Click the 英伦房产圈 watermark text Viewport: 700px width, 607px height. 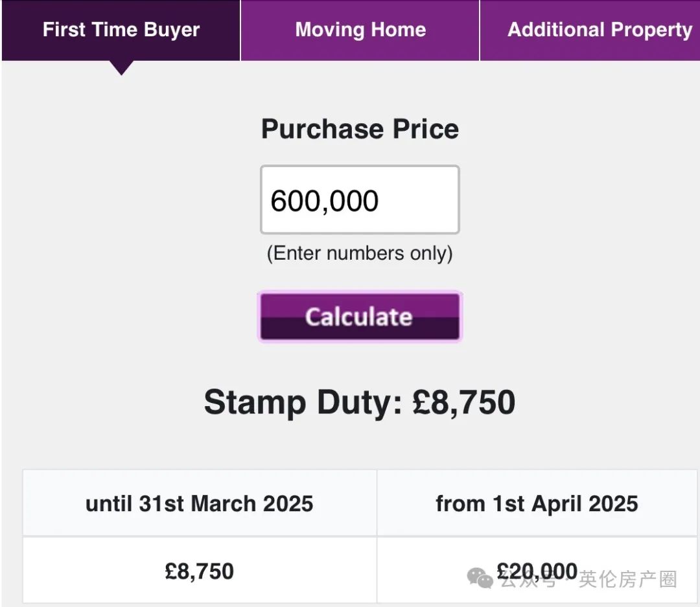point(628,579)
